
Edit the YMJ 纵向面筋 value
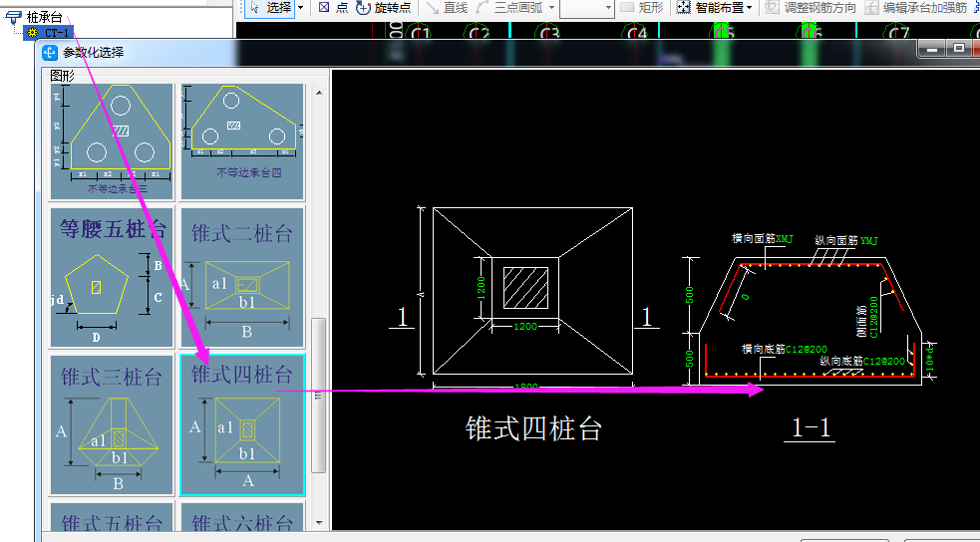point(868,240)
